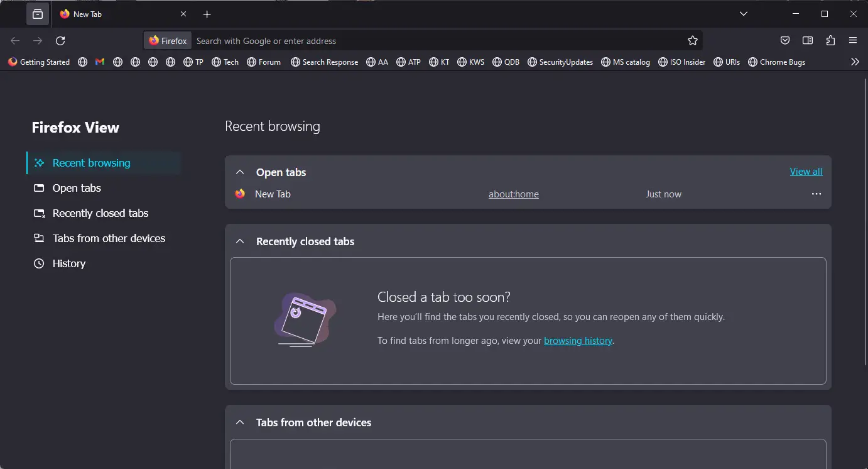Viewport: 868px width, 469px height.
Task: Open the Forum bookmark
Action: (264, 62)
